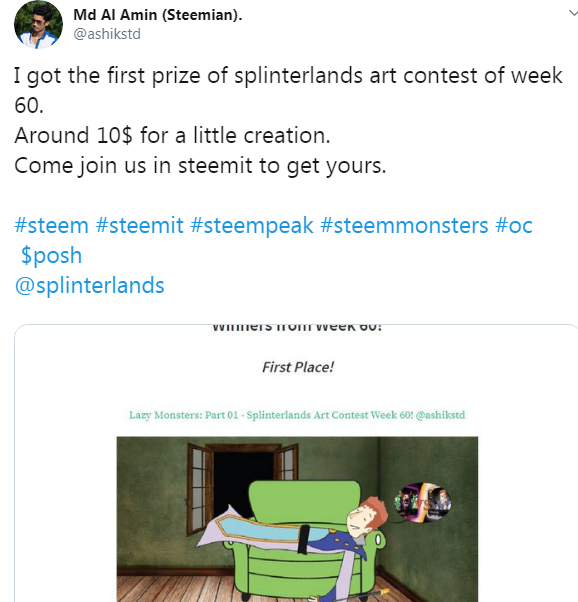This screenshot has height=602, width=578.
Task: Click the dream bubble beside the character
Action: 422,502
